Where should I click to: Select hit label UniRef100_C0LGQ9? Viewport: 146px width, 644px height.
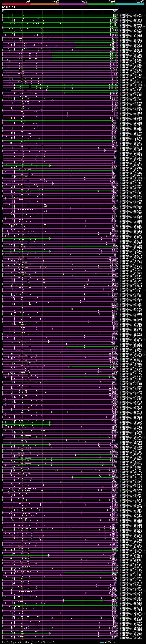click(131, 87)
